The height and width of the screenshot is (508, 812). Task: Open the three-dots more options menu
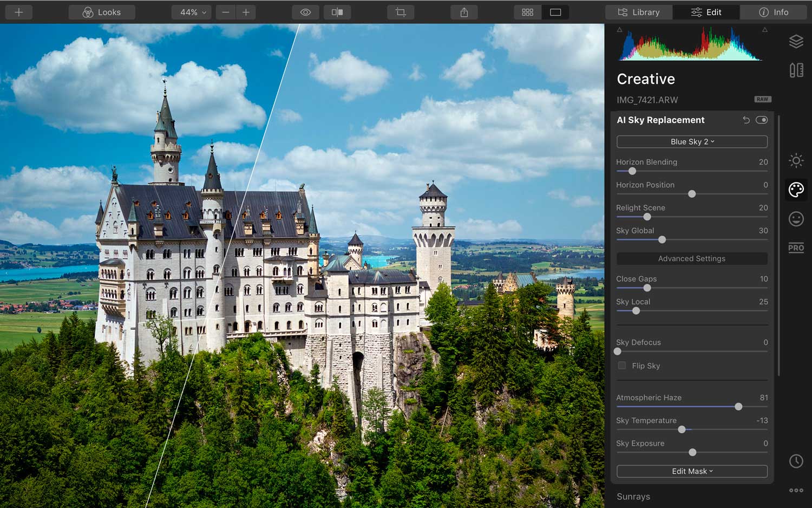[x=796, y=490]
